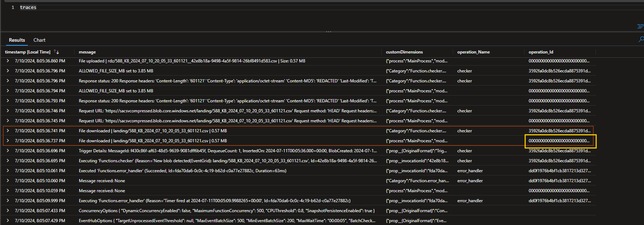Click operation_Id zeros in the File uploaded row

click(559, 61)
